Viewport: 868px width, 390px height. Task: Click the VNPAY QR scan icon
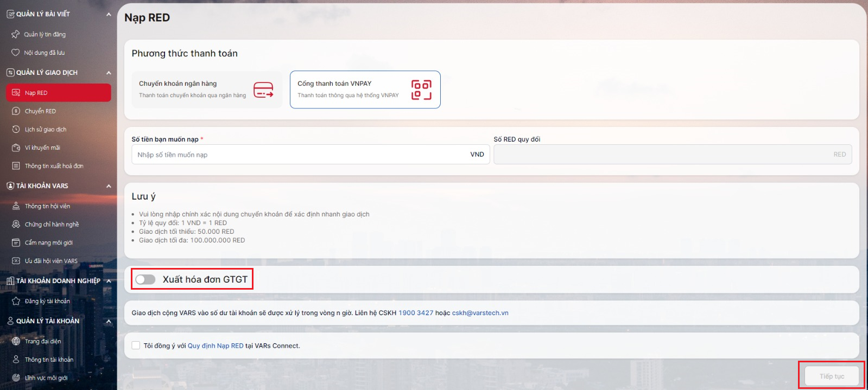(421, 89)
